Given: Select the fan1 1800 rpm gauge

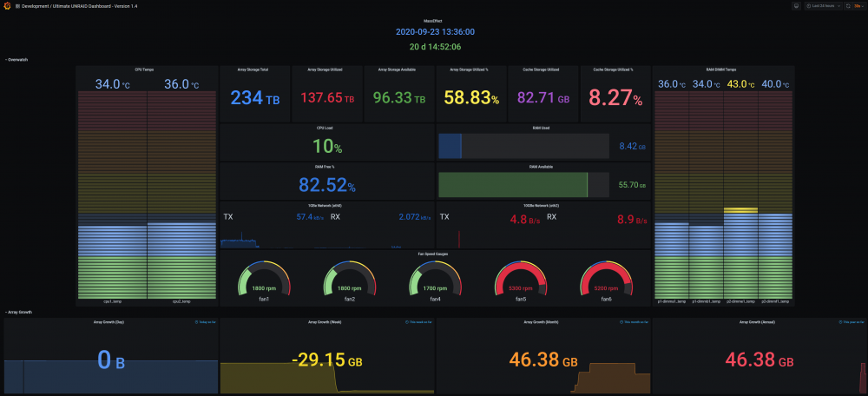Looking at the screenshot, I should click(264, 280).
